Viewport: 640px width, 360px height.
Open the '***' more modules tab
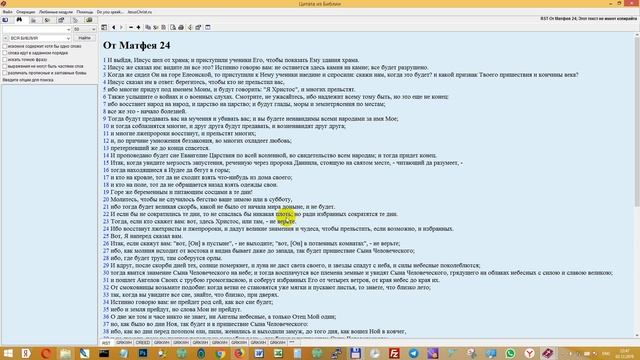tap(292, 342)
